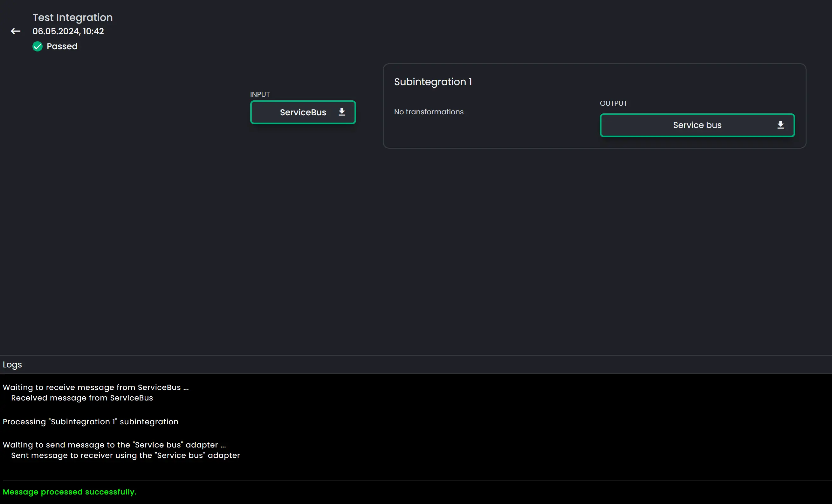Click the download icon on Service bus output
Screen dimensions: 832x504
[781, 125]
